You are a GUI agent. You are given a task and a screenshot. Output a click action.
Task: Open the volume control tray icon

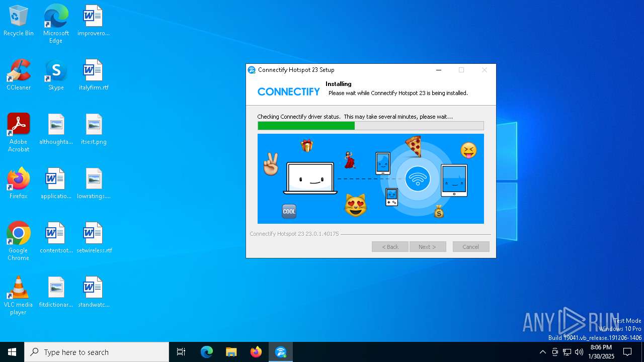579,352
